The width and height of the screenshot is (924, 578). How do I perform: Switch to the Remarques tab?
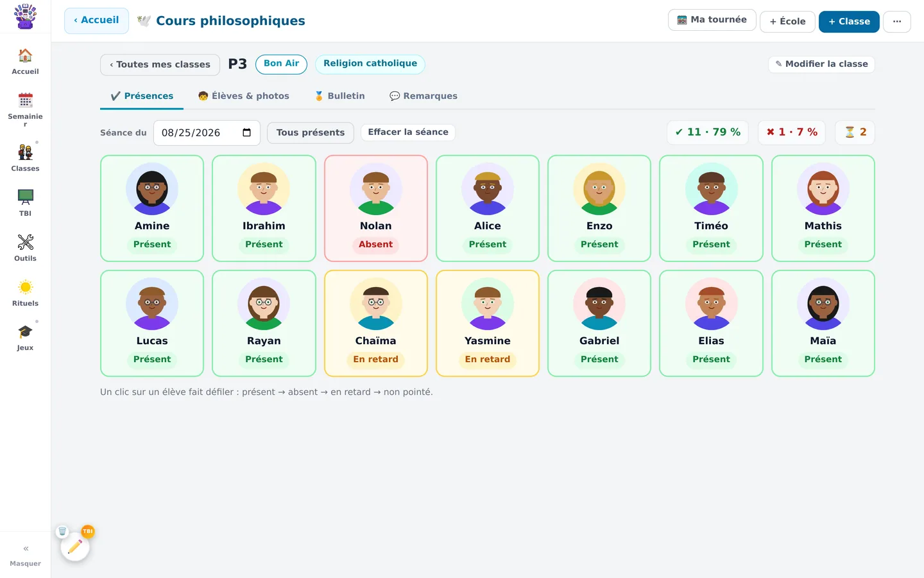click(424, 96)
